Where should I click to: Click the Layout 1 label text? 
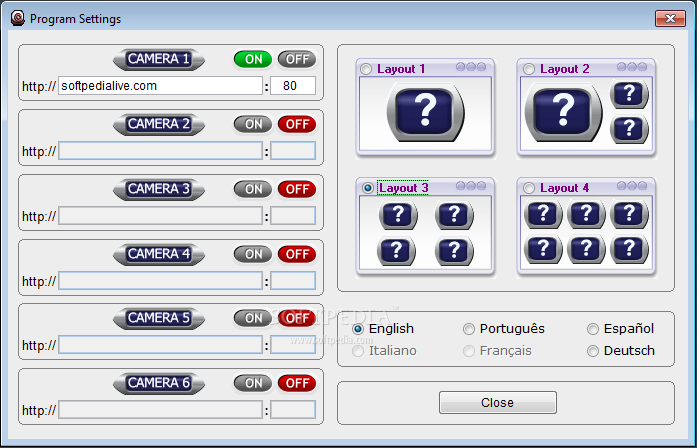pos(401,69)
